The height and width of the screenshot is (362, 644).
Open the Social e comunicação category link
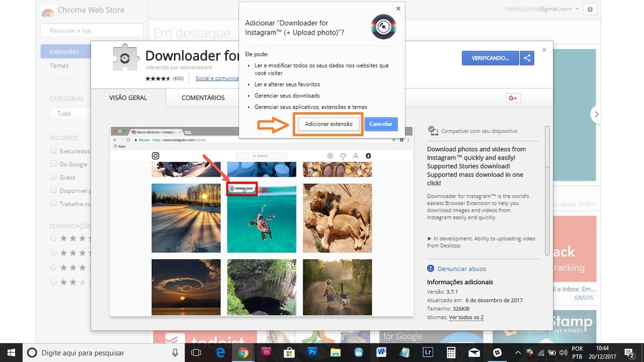[x=217, y=78]
